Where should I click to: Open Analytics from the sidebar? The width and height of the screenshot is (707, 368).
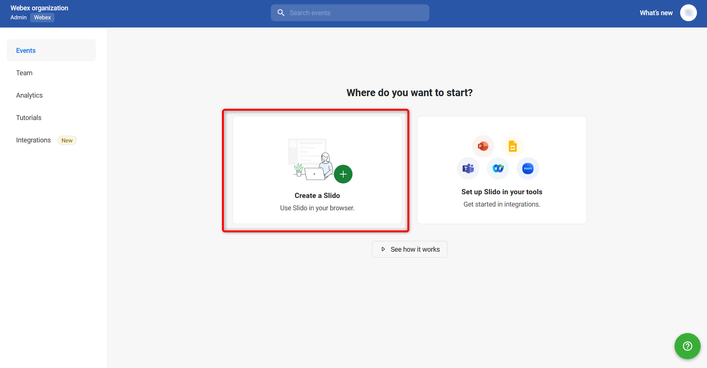coord(29,95)
